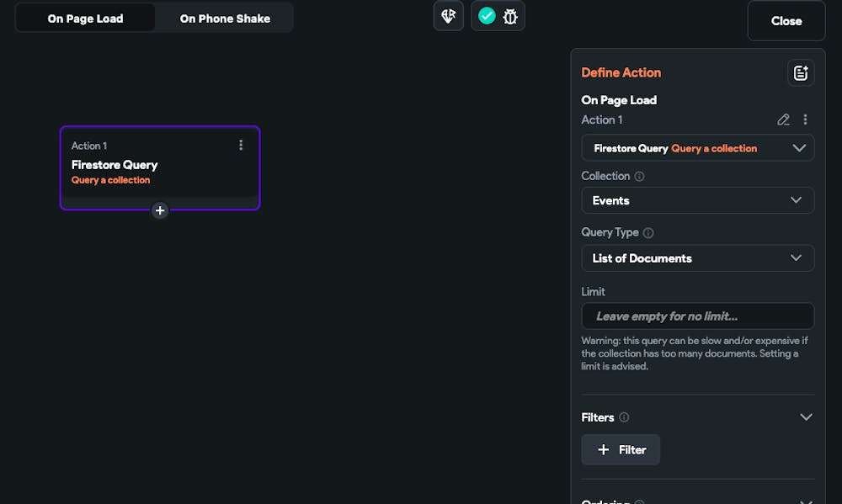Switch to the On Page Load tab
Image resolution: width=842 pixels, height=504 pixels.
85,19
